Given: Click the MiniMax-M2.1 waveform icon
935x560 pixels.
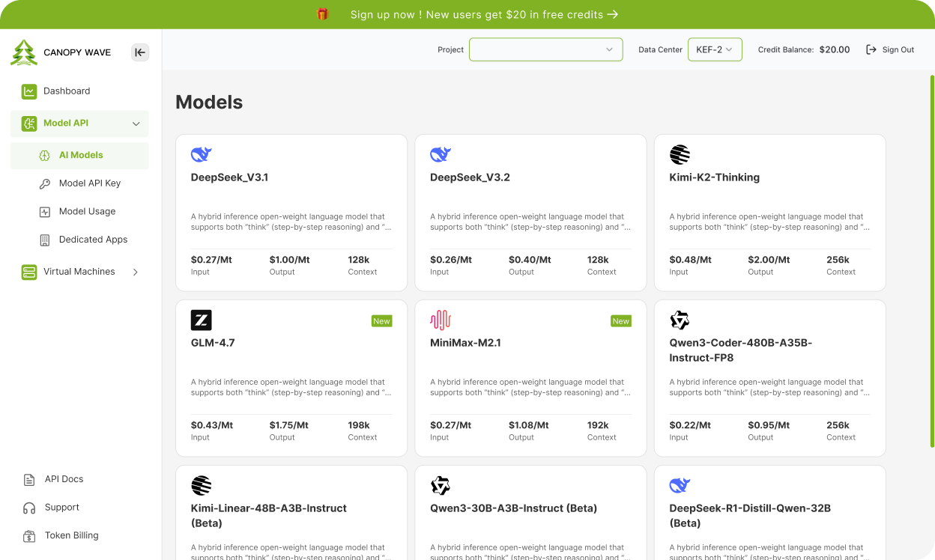Looking at the screenshot, I should 440,320.
